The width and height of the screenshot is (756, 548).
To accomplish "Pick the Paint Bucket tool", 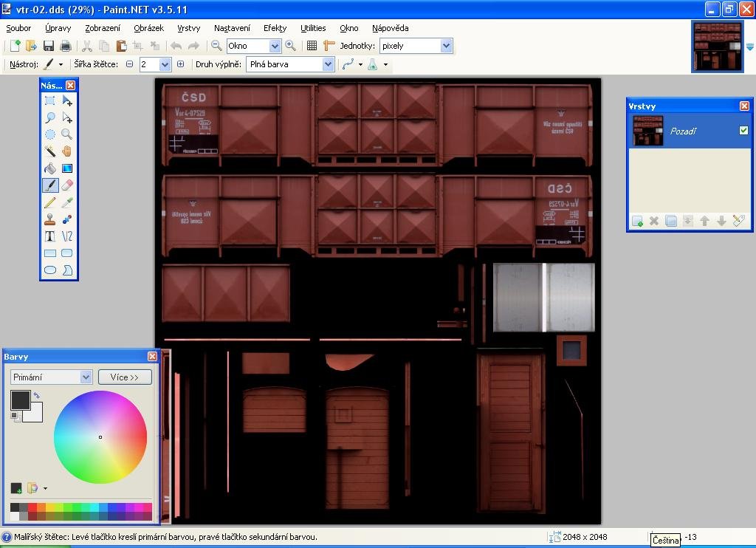I will click(49, 168).
